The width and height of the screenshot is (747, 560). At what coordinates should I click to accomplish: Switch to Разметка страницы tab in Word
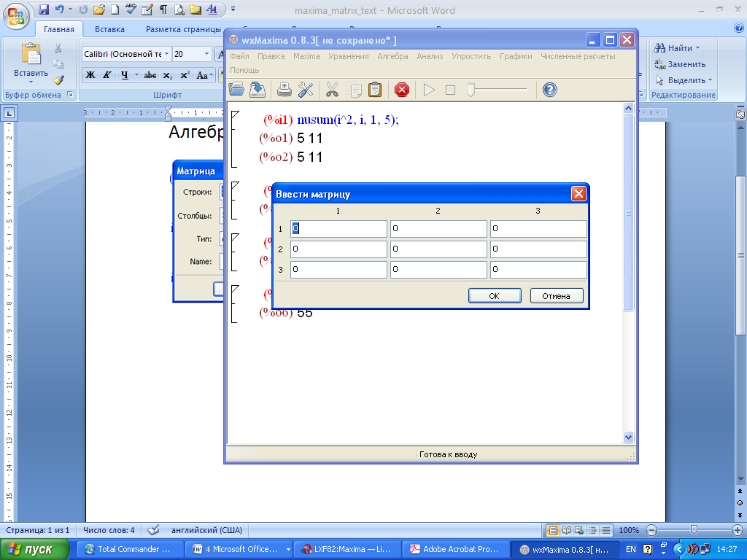183,29
